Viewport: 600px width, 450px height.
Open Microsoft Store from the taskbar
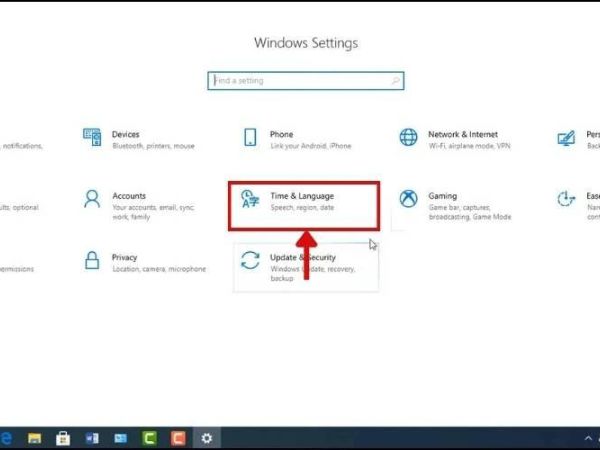point(63,438)
